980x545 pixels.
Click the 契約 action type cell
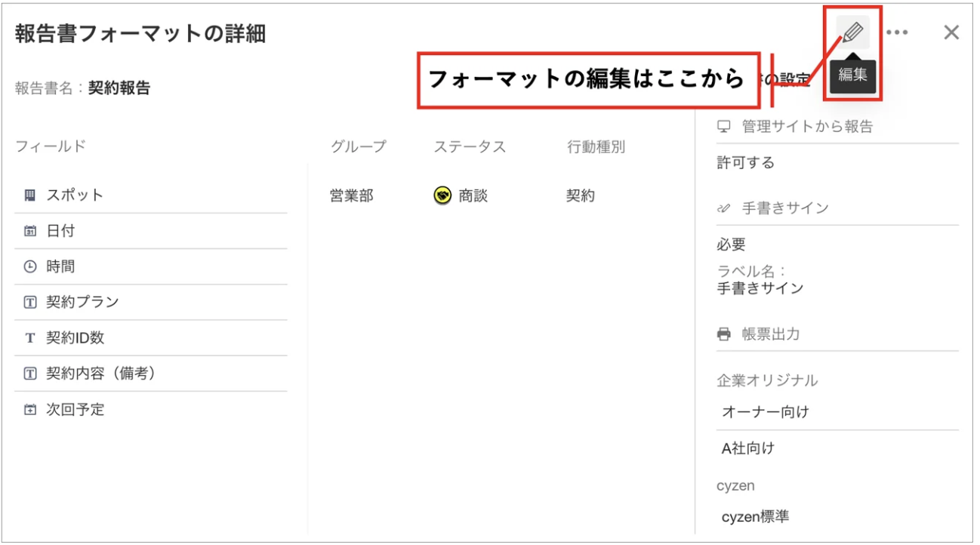tap(581, 196)
